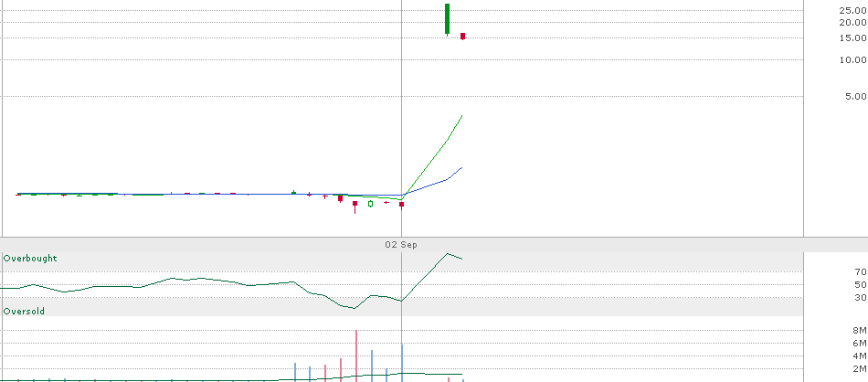Click the RSI 30 level label
The width and height of the screenshot is (868, 382).
point(861,297)
